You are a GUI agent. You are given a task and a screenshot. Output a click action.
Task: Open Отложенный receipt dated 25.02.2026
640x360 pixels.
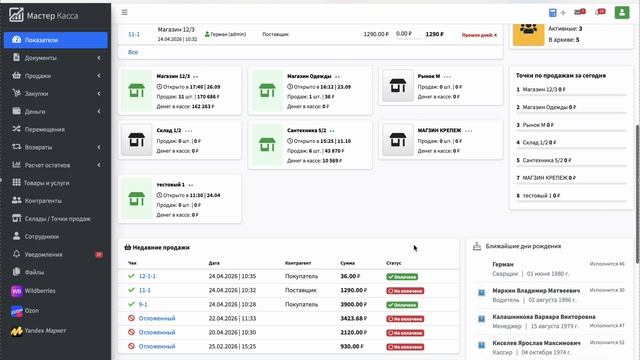[157, 346]
